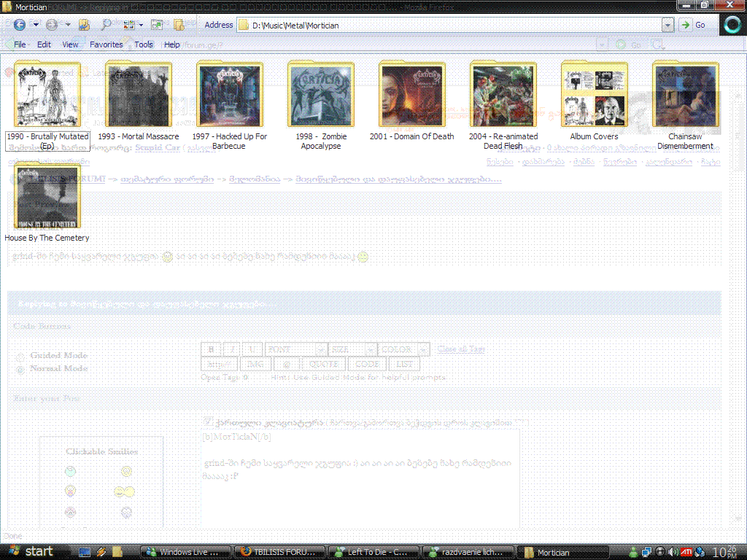Open the Edit menu
The width and height of the screenshot is (747, 560).
coord(44,44)
